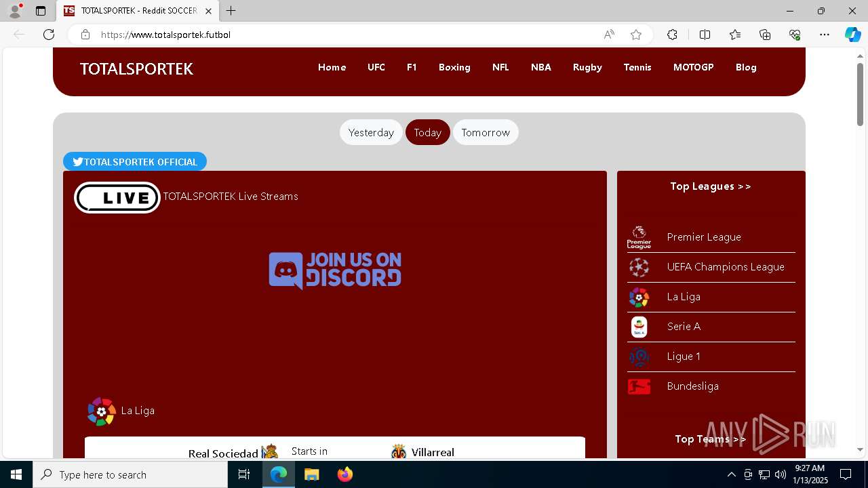The height and width of the screenshot is (488, 868).
Task: Click the Ligue 1 logo icon
Action: coord(639,357)
